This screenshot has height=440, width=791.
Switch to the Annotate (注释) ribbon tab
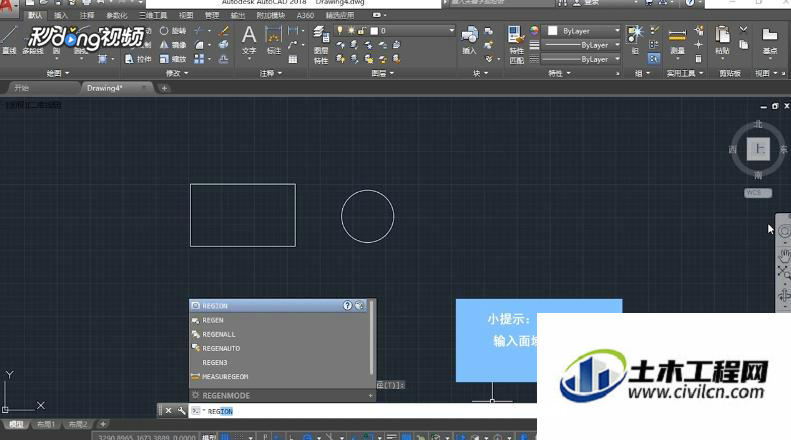tap(87, 16)
